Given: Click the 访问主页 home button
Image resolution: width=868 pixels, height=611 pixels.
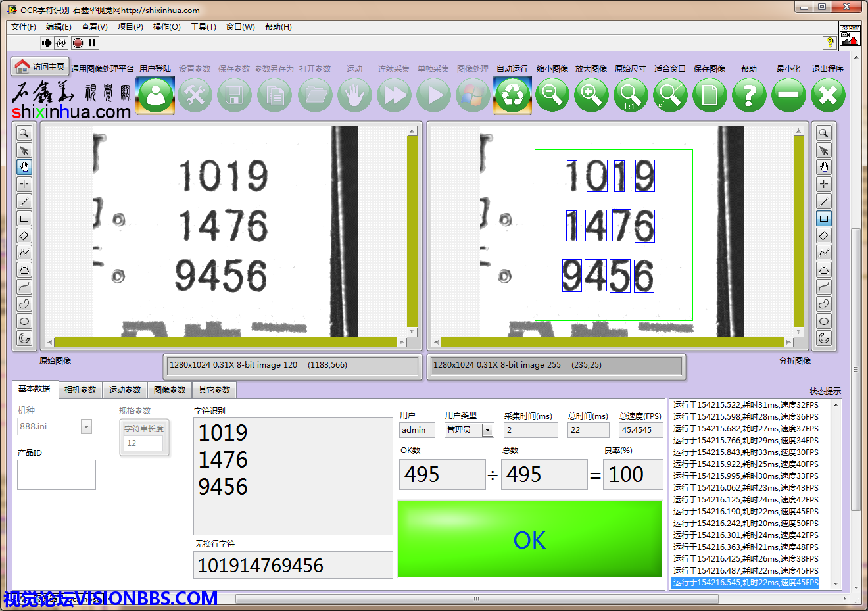Looking at the screenshot, I should click(x=40, y=66).
